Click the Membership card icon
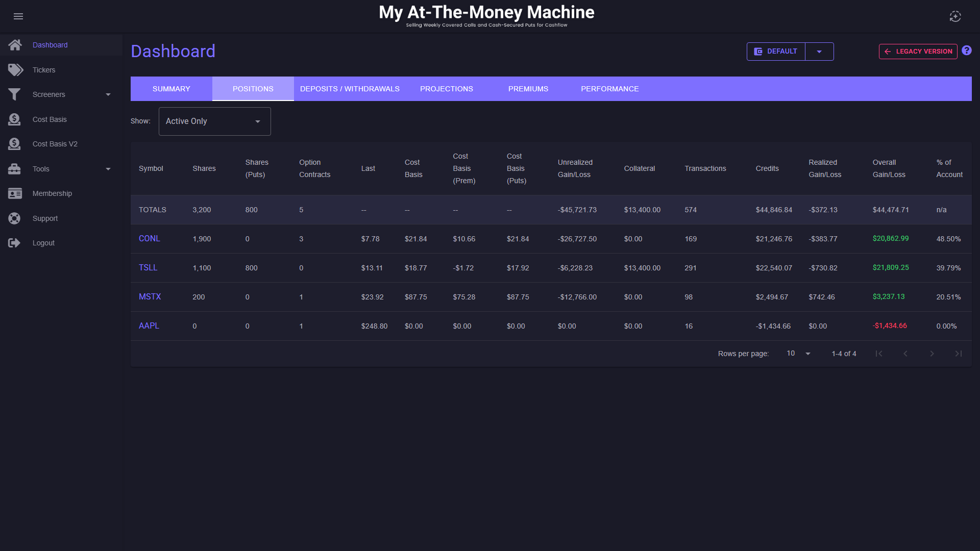This screenshot has width=980, height=551. (x=15, y=193)
